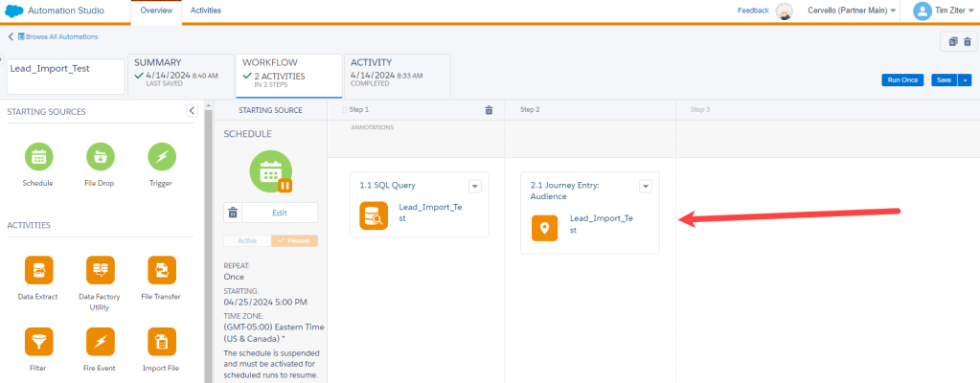This screenshot has width=980, height=383.
Task: Delete Step 1 using trash icon
Action: [x=489, y=110]
